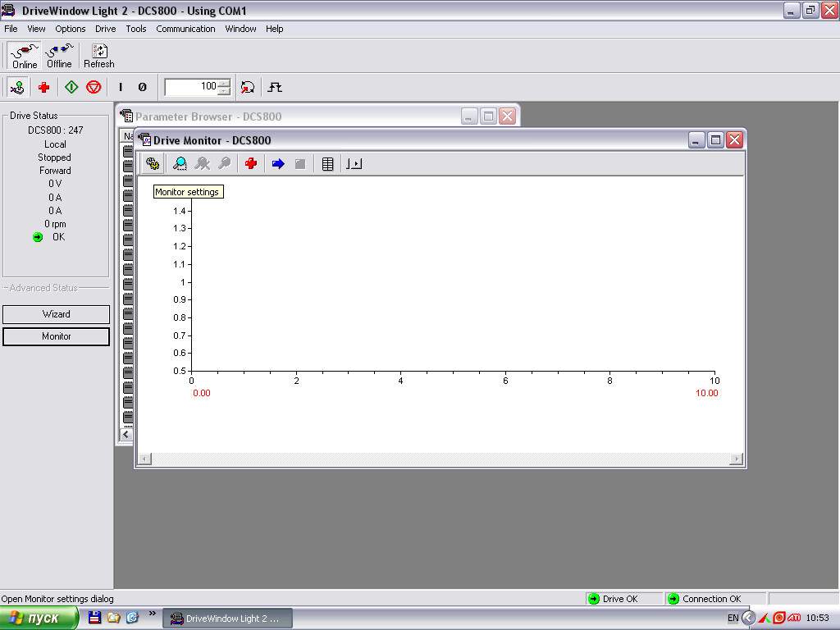Click the green OK status indicator
This screenshot has width=840, height=630.
[x=38, y=237]
